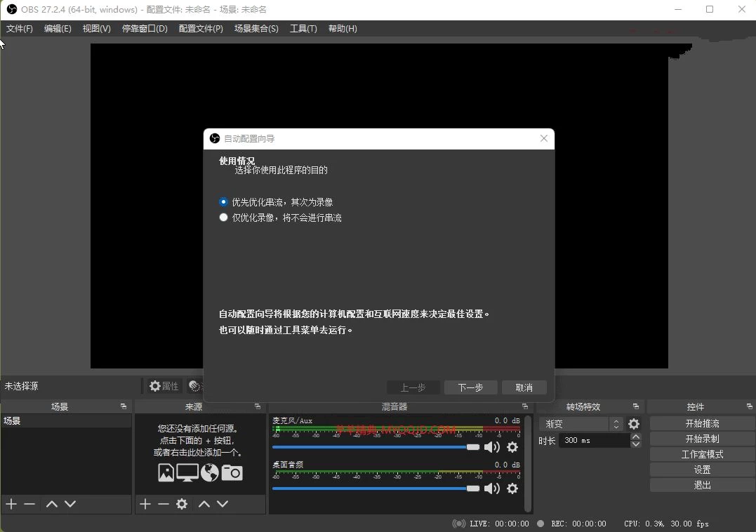Mute 麦克风/Aux with the speaker icon
This screenshot has height=532, width=756.
[x=492, y=447]
